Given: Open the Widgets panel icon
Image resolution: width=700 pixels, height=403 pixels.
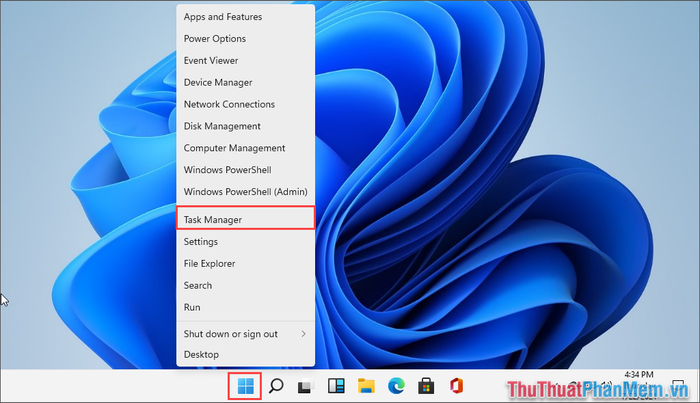Looking at the screenshot, I should click(336, 385).
